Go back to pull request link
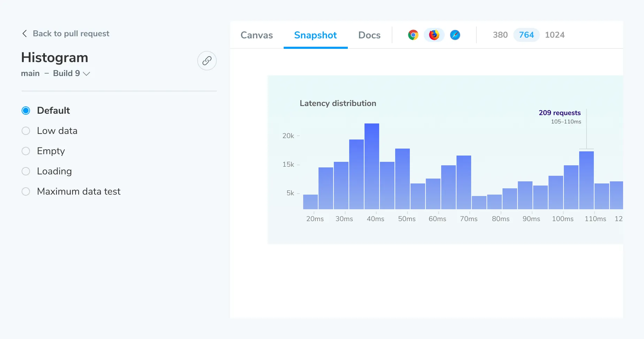Image resolution: width=644 pixels, height=339 pixels. pos(71,33)
